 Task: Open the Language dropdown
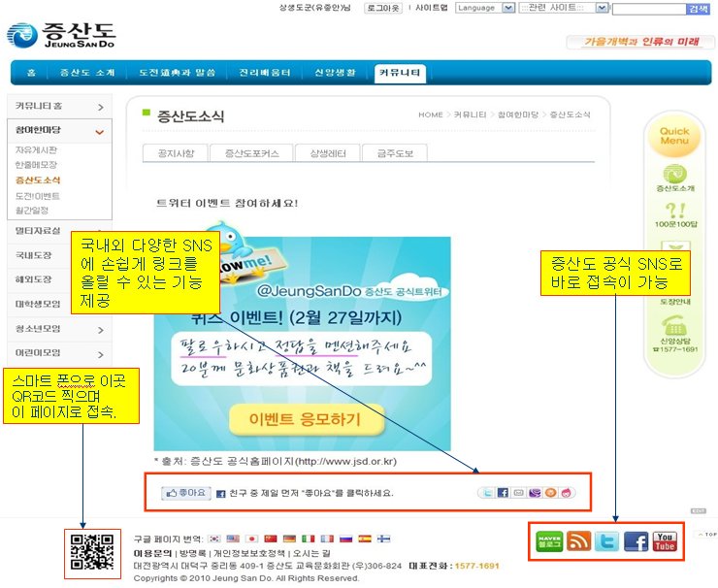coord(485,8)
